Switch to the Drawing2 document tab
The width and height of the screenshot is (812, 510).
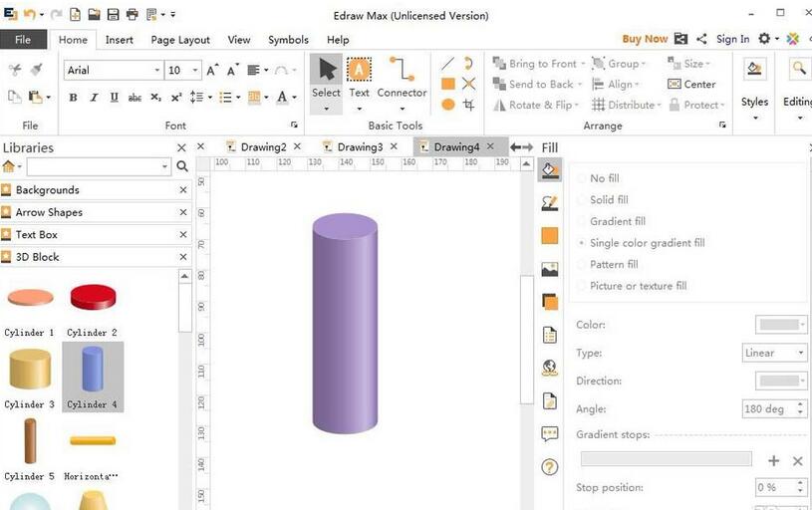tap(263, 147)
